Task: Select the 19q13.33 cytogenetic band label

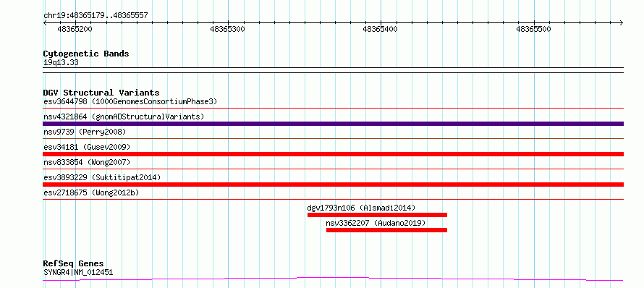Action: pyautogui.click(x=61, y=63)
